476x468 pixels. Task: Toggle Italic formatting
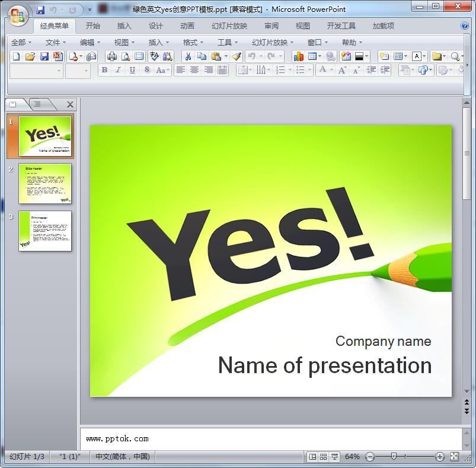click(x=118, y=70)
